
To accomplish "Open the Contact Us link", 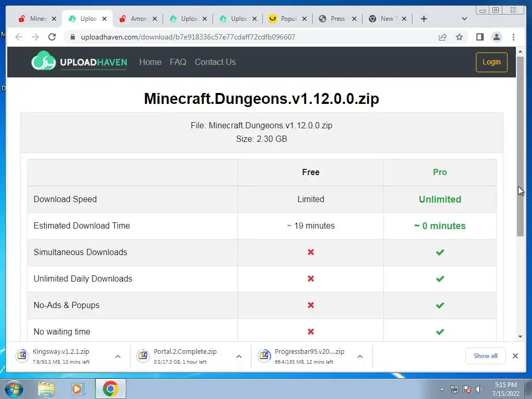I will coord(215,62).
